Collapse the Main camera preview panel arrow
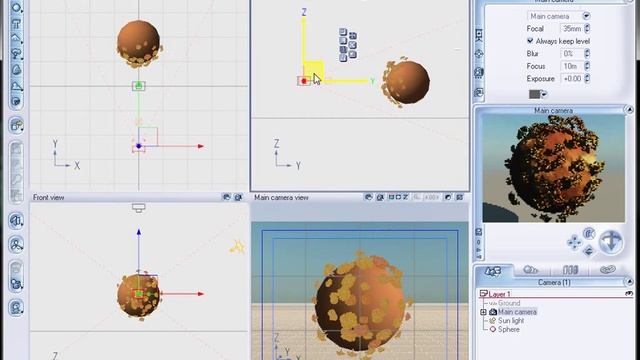Image resolution: width=640 pixels, height=360 pixels. pyautogui.click(x=629, y=110)
